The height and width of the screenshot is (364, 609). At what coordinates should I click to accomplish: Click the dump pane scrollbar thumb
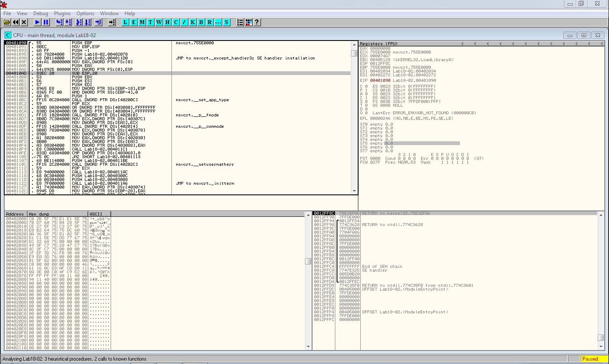308,261
